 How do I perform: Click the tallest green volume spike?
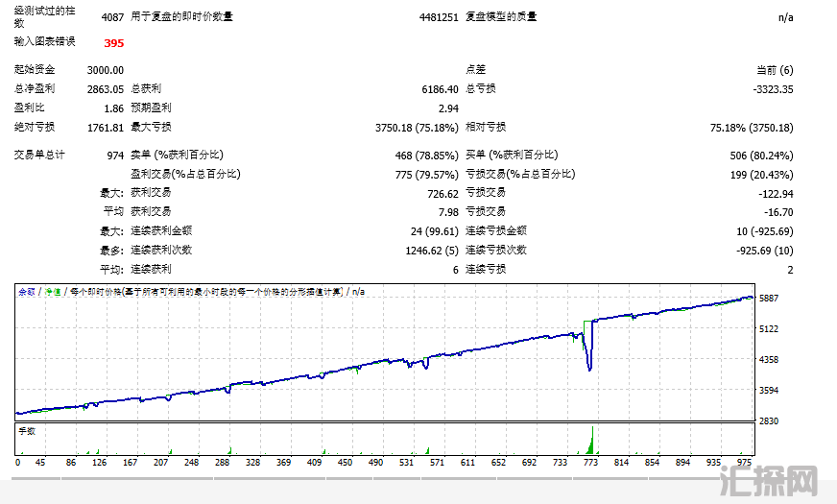click(x=592, y=440)
